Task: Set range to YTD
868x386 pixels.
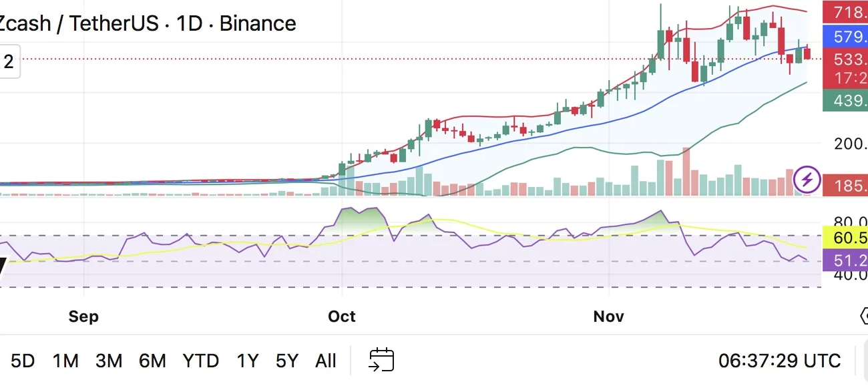Action: [x=201, y=361]
